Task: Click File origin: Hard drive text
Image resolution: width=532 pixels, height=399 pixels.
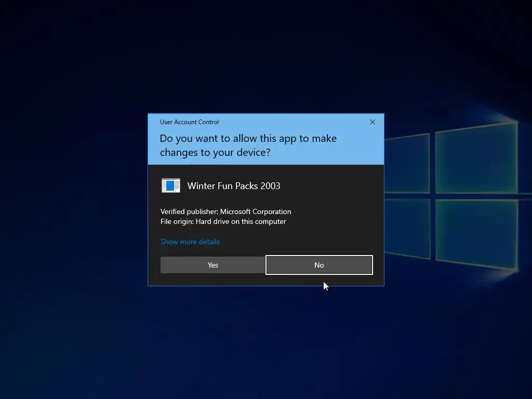Action: (223, 221)
